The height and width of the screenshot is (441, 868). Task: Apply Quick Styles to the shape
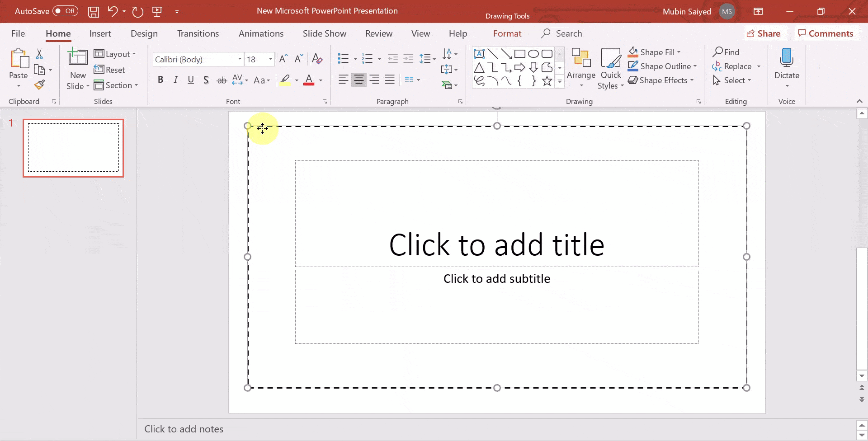[611, 68]
